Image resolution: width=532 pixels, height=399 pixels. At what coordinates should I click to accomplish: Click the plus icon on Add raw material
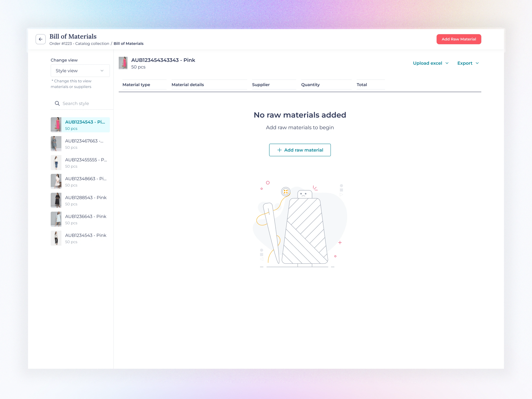(x=279, y=150)
